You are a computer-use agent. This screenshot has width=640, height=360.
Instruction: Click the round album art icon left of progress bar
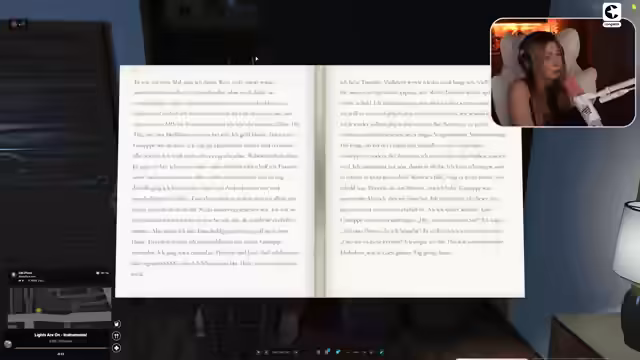click(7, 344)
